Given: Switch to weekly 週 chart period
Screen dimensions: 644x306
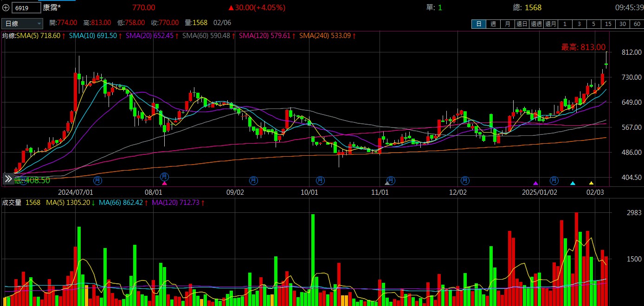Looking at the screenshot, I should (493, 24).
